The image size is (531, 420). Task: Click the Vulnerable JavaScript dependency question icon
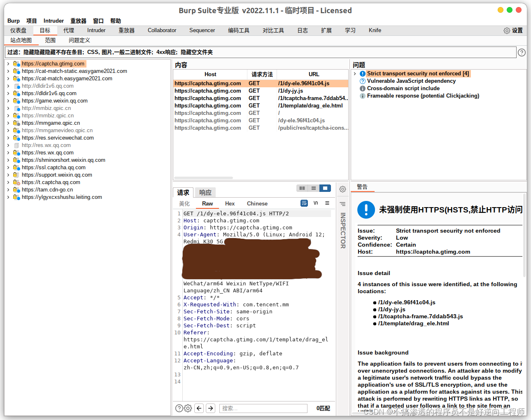click(x=363, y=81)
